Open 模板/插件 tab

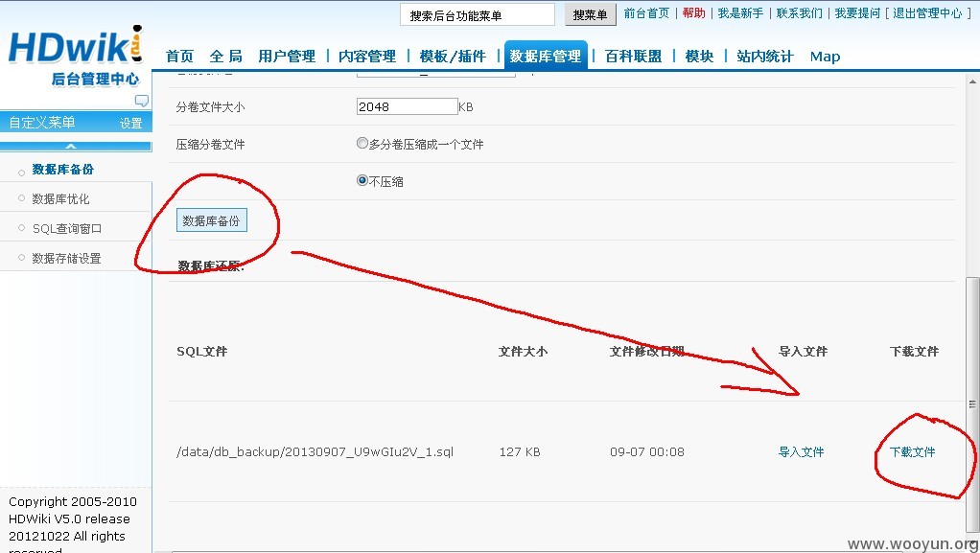point(453,57)
